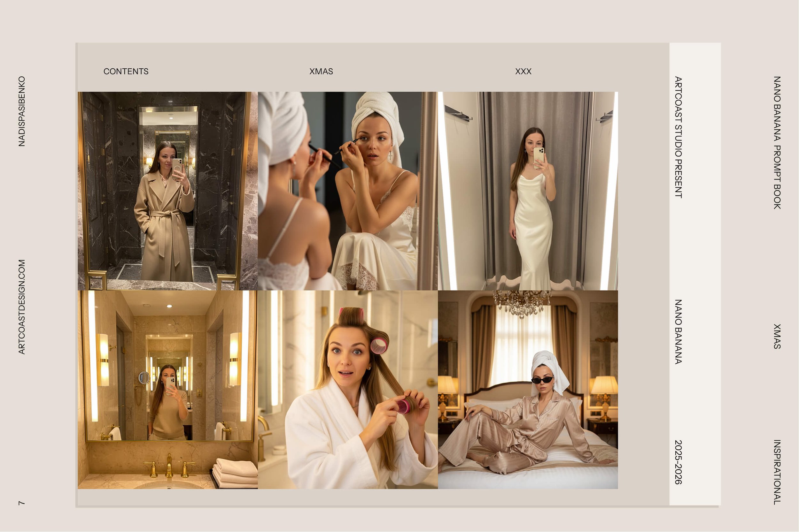Select the XMAS header label
Image resolution: width=799 pixels, height=532 pixels.
(x=321, y=71)
